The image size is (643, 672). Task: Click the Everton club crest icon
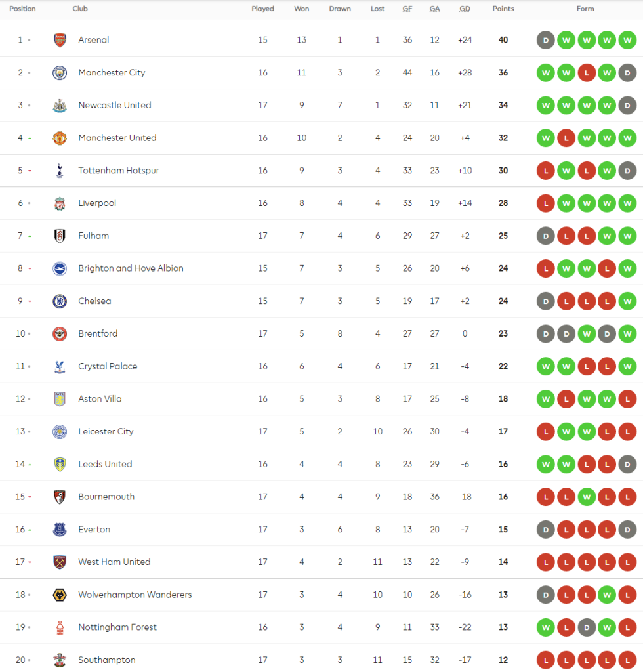pos(60,530)
